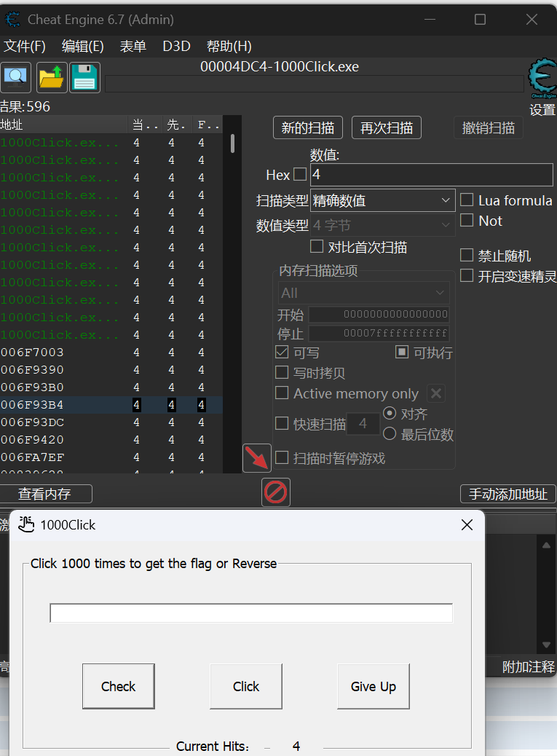Enable the Lua formula checkbox
The image size is (557, 756).
[467, 200]
